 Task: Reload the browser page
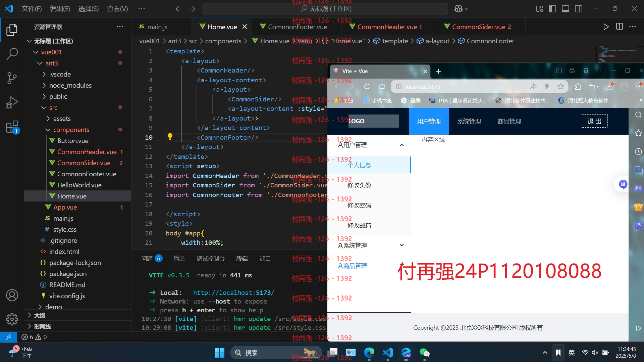click(x=367, y=87)
